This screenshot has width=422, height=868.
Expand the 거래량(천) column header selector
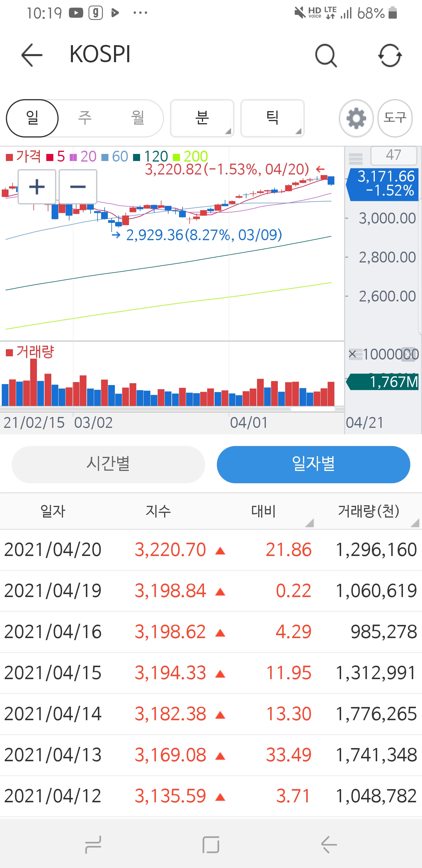[369, 511]
